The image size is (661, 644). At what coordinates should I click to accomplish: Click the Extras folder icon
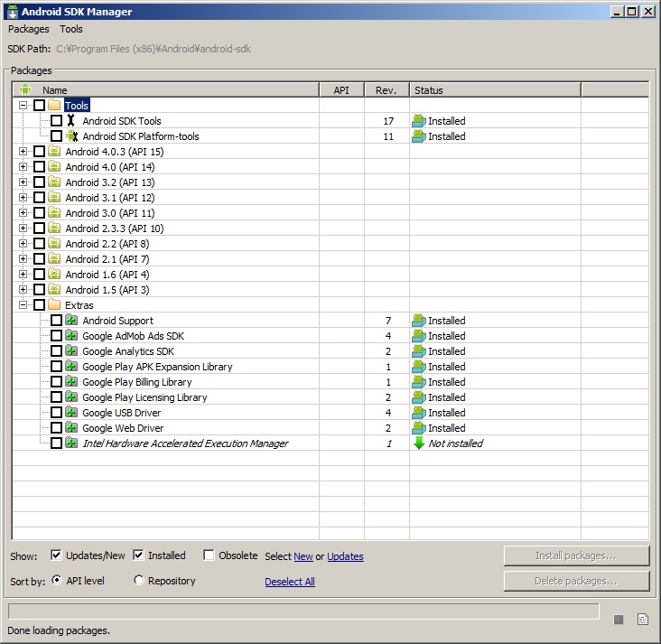pyautogui.click(x=54, y=304)
